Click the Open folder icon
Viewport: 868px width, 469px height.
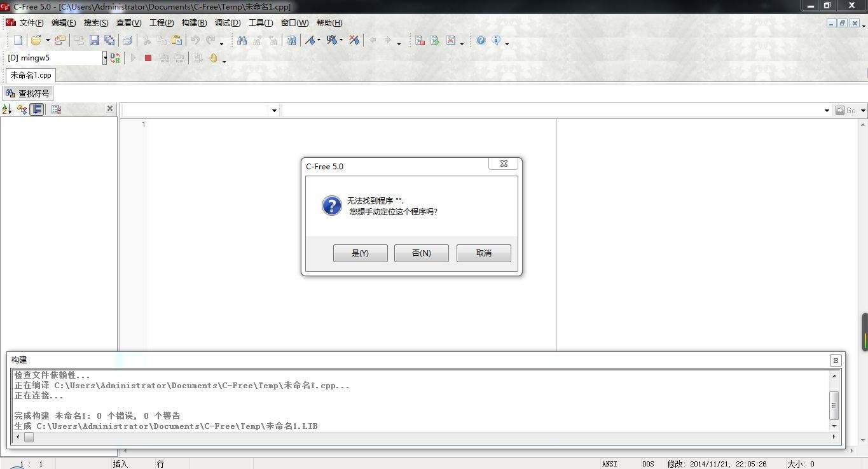(x=36, y=40)
